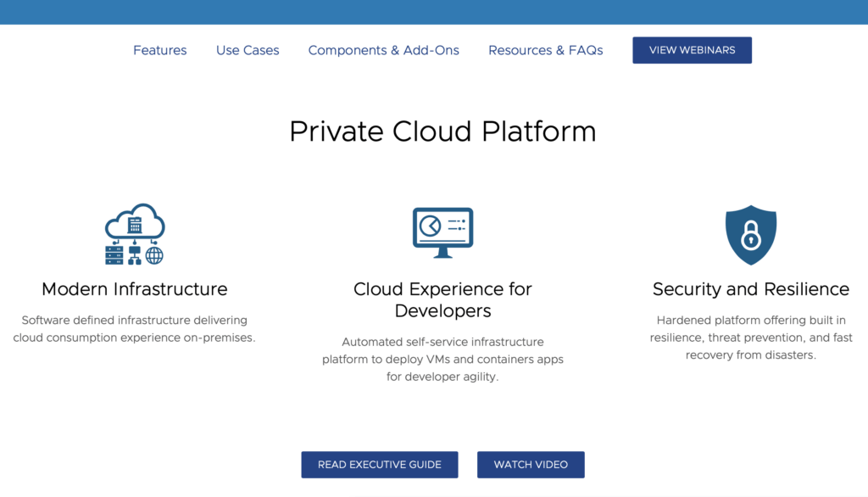Open Resources & FAQs navigation link
The image size is (868, 497).
[545, 50]
